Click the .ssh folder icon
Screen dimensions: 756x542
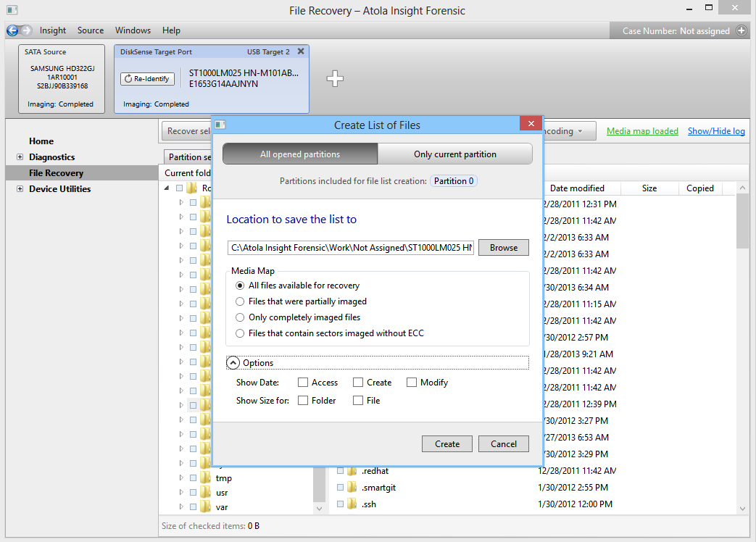(x=352, y=504)
